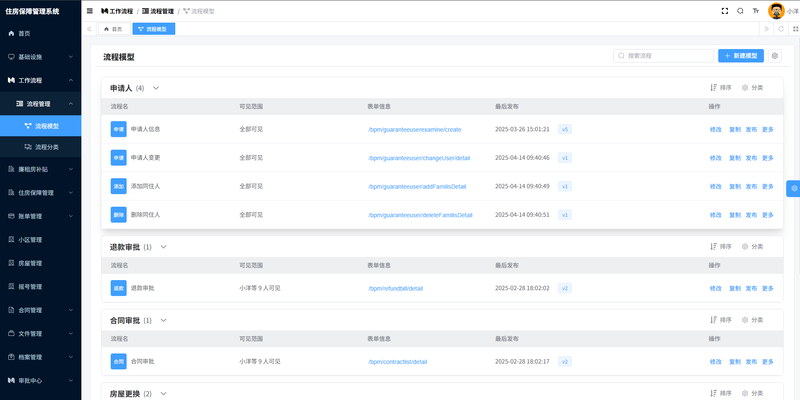Open font size setting icon in header
Image resolution: width=800 pixels, height=400 pixels.
click(756, 10)
